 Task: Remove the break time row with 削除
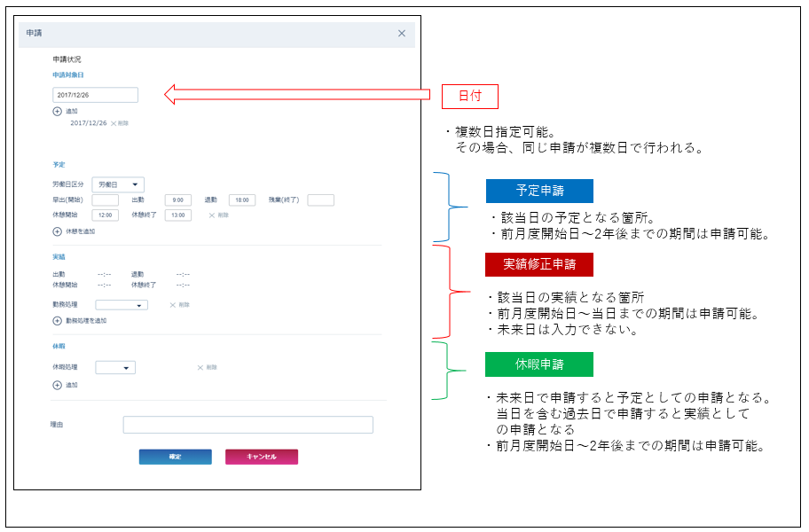point(218,215)
